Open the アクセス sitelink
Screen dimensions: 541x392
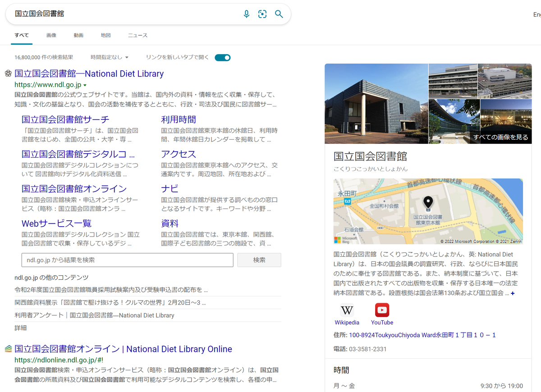(179, 154)
